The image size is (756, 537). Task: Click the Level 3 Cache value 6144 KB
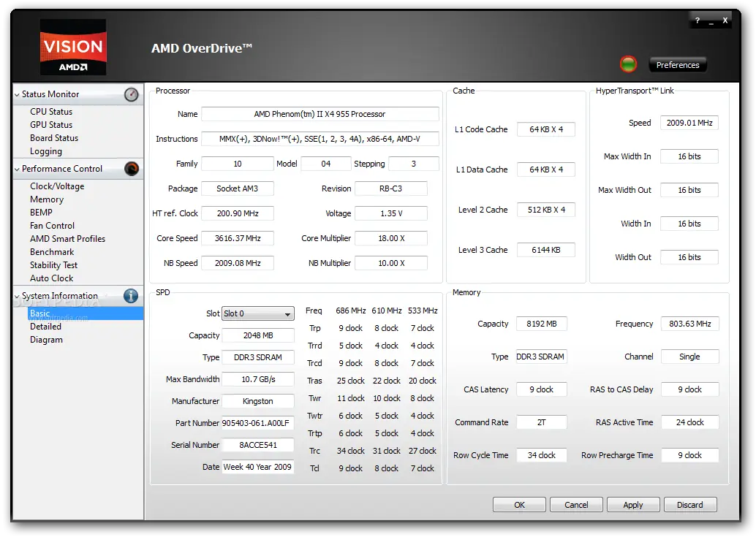pyautogui.click(x=545, y=250)
